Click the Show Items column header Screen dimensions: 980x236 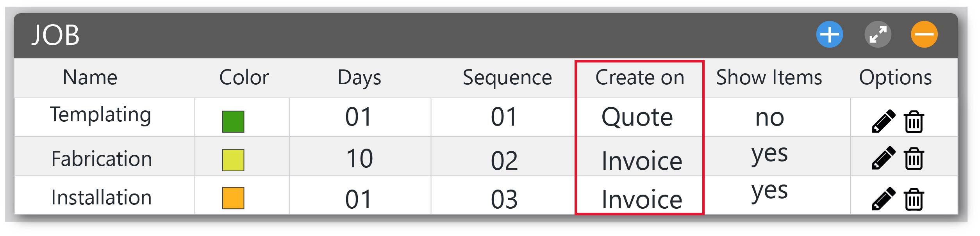pos(769,77)
